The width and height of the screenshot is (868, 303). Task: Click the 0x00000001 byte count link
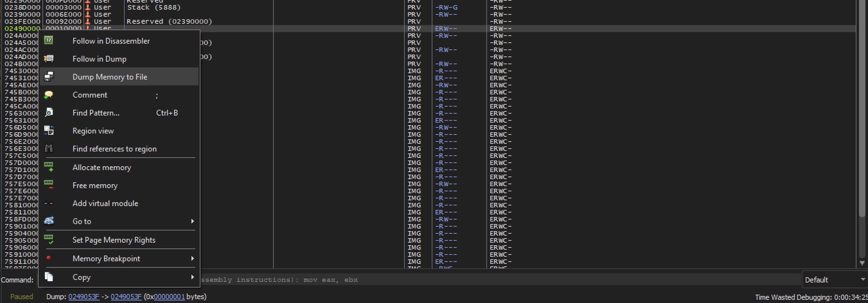(169, 297)
